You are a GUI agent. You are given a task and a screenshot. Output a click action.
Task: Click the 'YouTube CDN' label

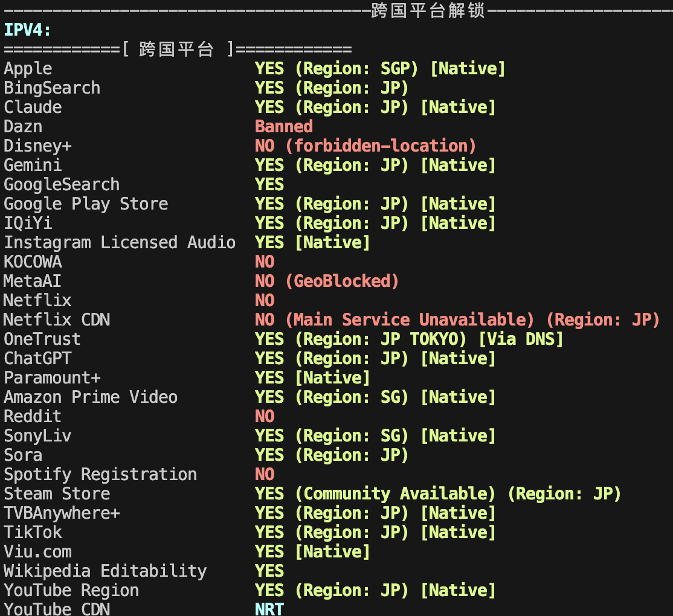pyautogui.click(x=57, y=609)
